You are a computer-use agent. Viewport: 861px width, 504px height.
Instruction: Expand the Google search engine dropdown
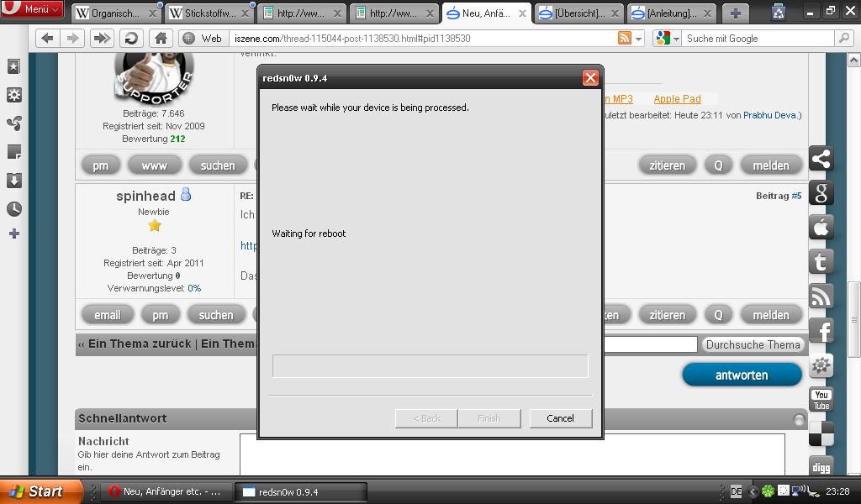point(668,39)
